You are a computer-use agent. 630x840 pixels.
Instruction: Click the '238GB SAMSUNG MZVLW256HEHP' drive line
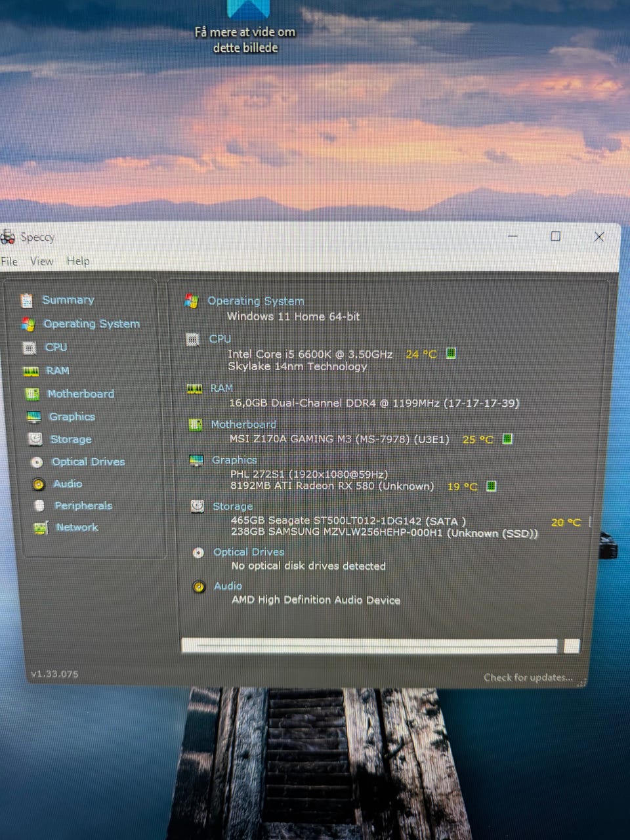point(385,533)
